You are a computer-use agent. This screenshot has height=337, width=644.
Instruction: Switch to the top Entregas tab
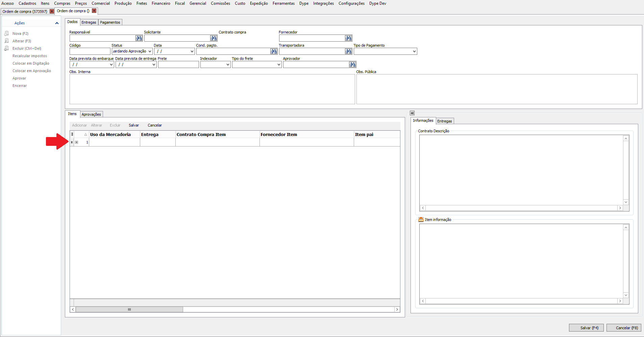click(x=89, y=22)
